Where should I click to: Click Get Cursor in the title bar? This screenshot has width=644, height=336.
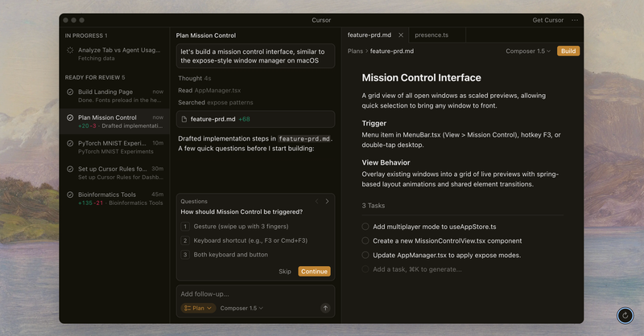point(548,20)
